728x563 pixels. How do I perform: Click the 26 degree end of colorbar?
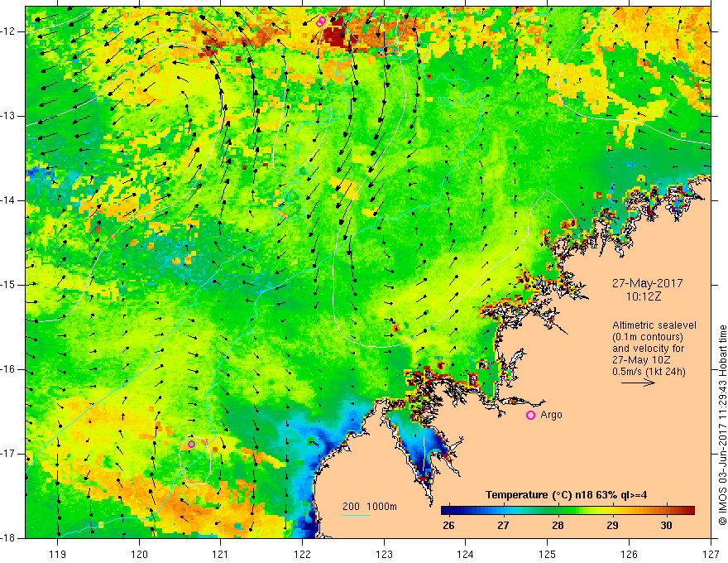(449, 526)
